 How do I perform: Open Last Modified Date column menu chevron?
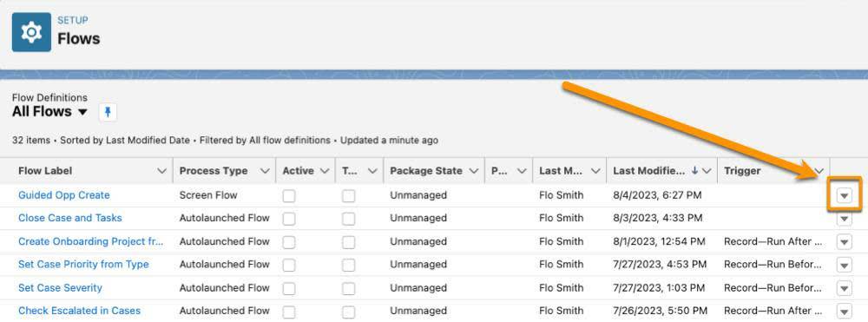coord(707,171)
